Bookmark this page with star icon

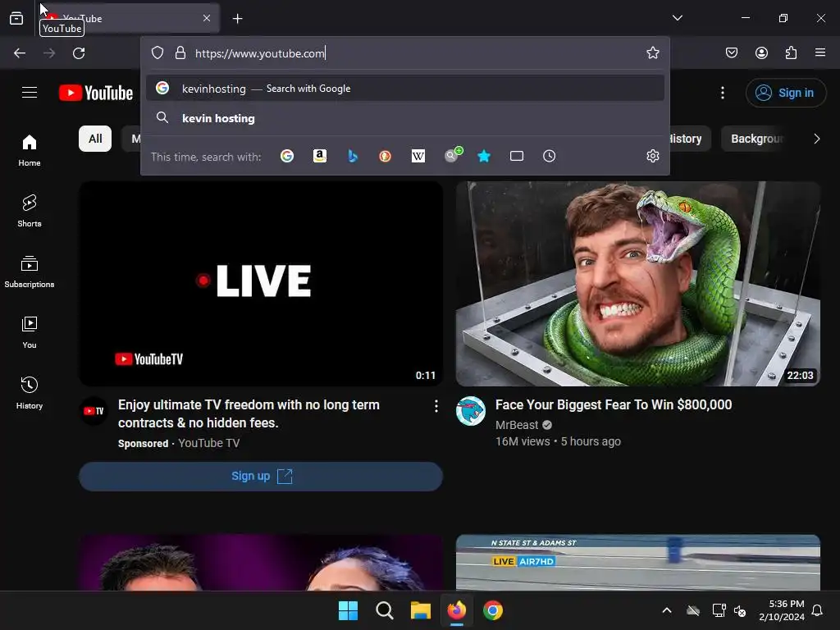(x=652, y=52)
